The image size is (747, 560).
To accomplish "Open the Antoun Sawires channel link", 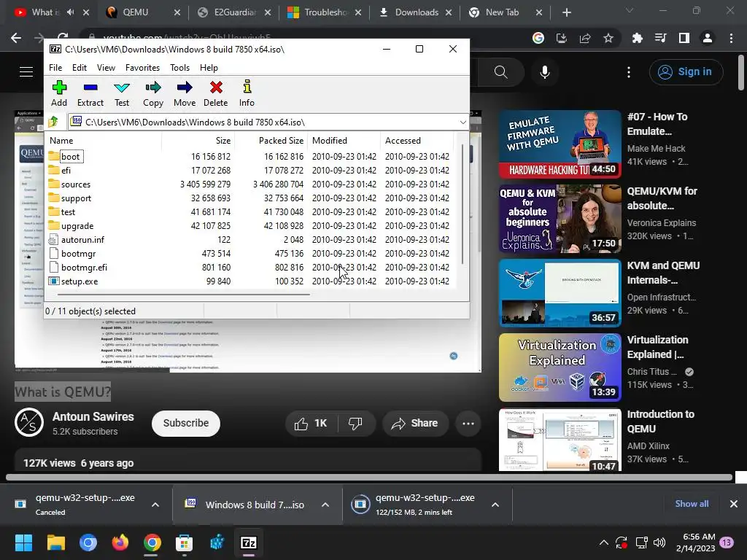I will tap(93, 416).
